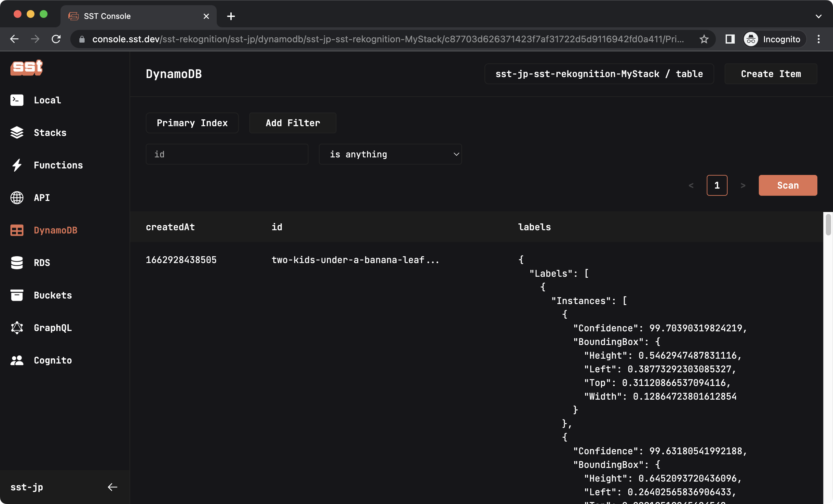Go to Buckets menu item
This screenshot has width=833, height=504.
(53, 295)
